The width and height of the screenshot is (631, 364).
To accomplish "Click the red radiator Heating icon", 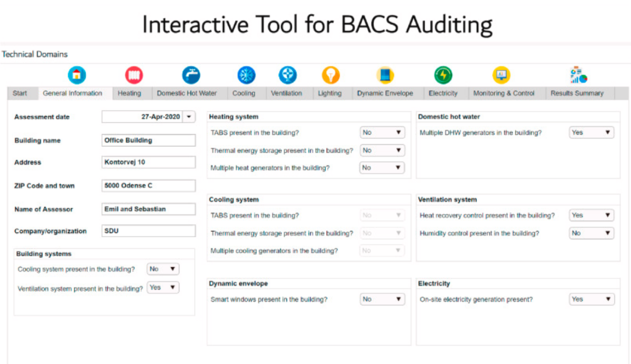I will (134, 75).
